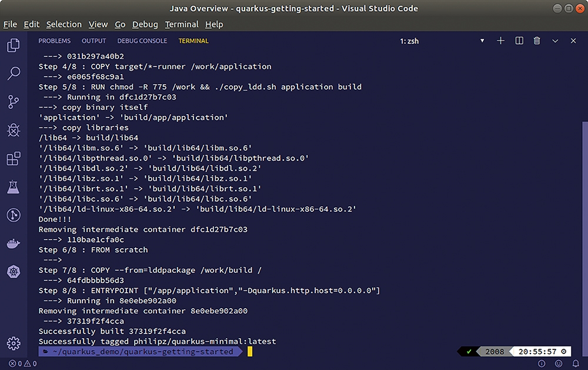Open the Debug menu
The height and width of the screenshot is (370, 588).
point(145,24)
